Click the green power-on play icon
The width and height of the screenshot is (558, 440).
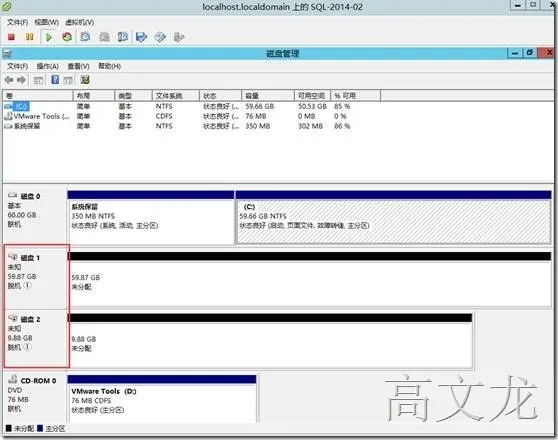[x=49, y=37]
